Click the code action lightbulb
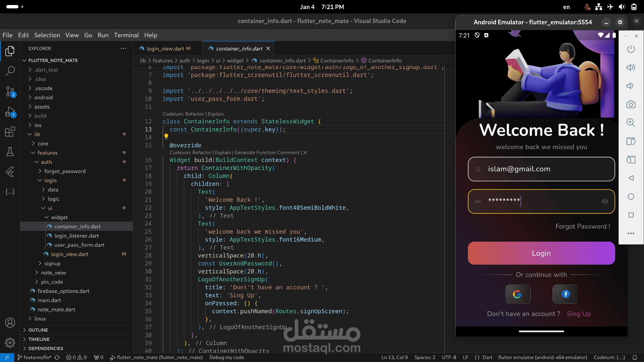The width and height of the screenshot is (644, 362). [166, 136]
